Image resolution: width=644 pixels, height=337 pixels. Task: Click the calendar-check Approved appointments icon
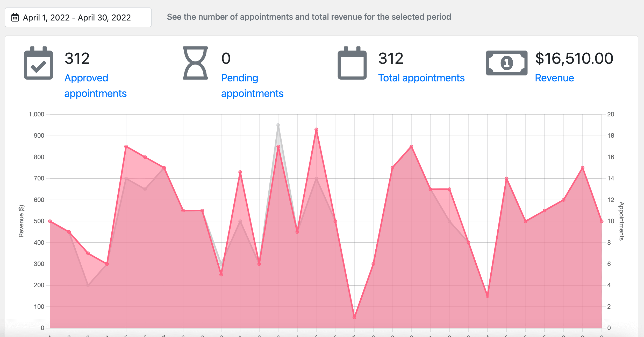click(x=38, y=63)
